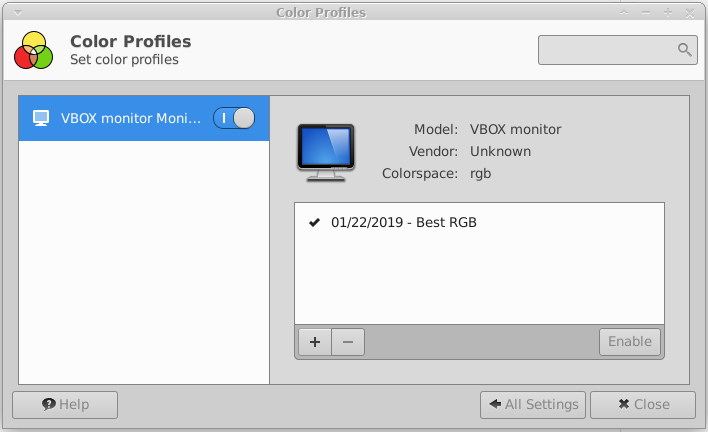Click the checkmark beside Best RGB profile
Viewport: 708px width, 432px height.
315,222
